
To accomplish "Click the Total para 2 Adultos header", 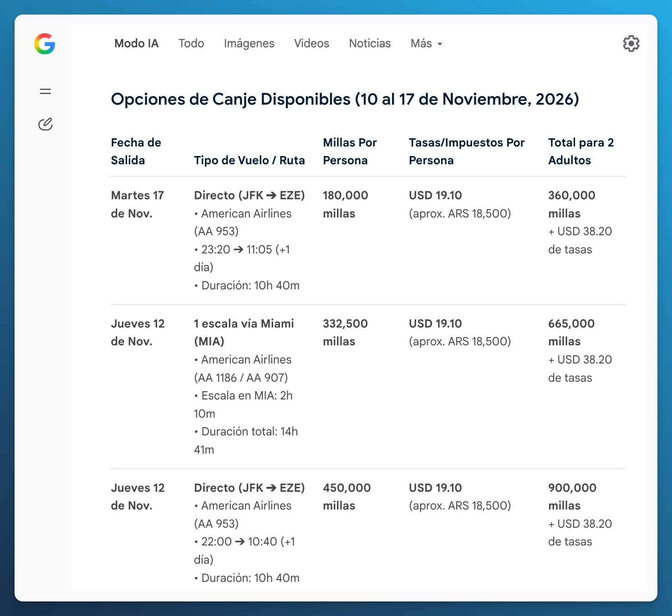I will point(581,151).
